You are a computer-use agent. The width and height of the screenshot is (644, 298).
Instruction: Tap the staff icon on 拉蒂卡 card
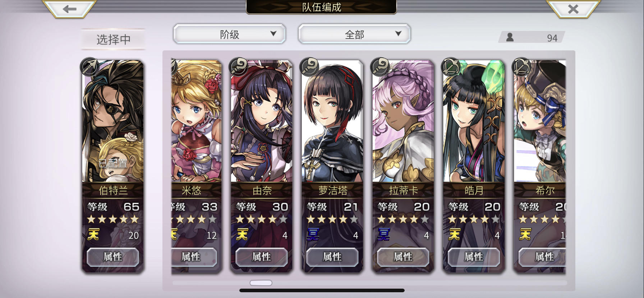tap(380, 66)
